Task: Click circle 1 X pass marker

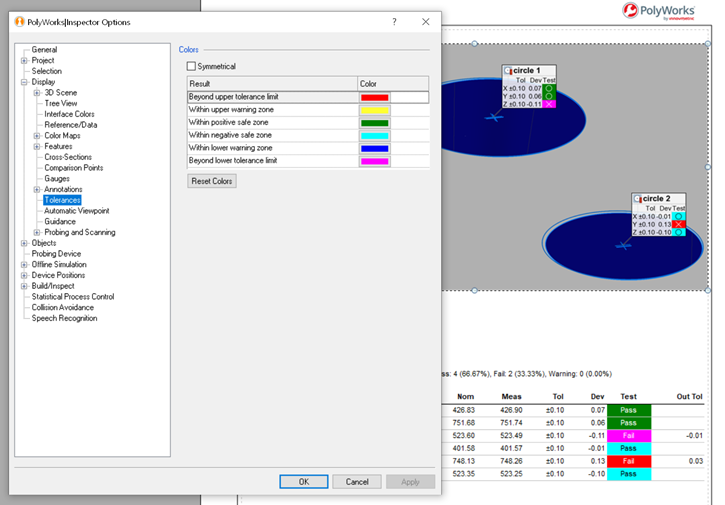Action: point(549,88)
